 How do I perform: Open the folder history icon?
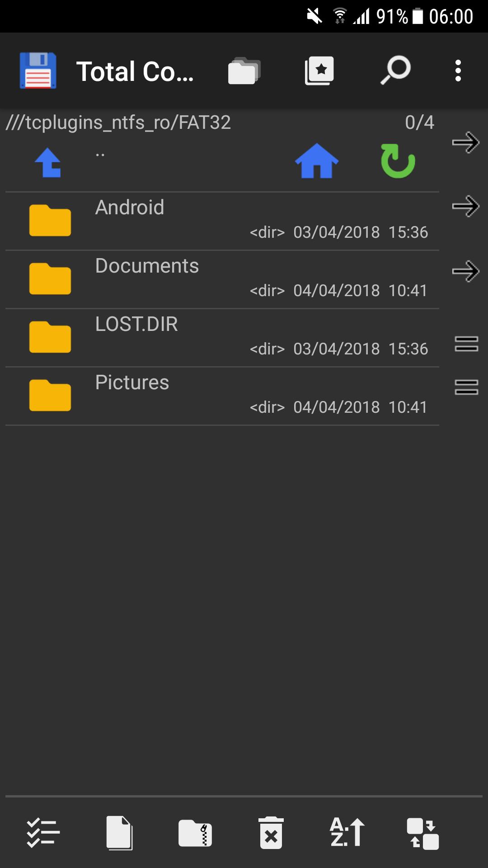tap(244, 71)
